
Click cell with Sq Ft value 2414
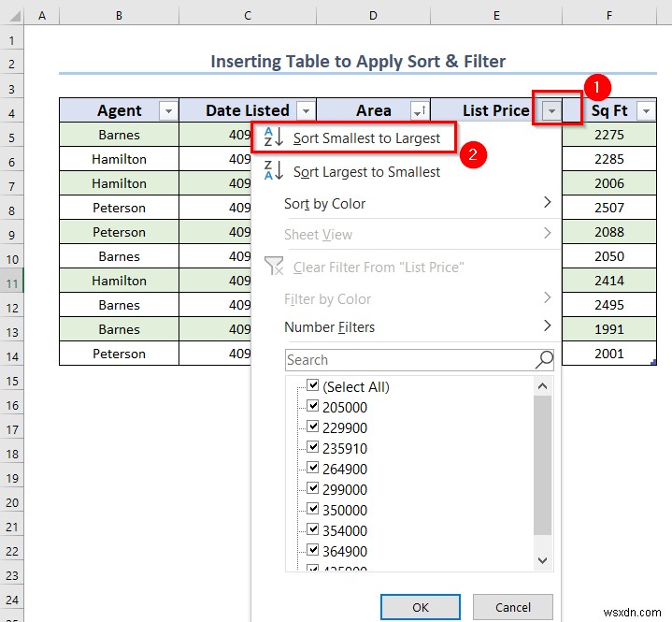pyautogui.click(x=609, y=281)
